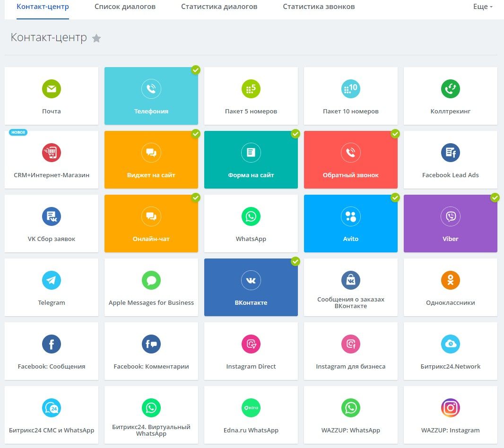Select the WAZZUP: Instagram icon

[450, 408]
